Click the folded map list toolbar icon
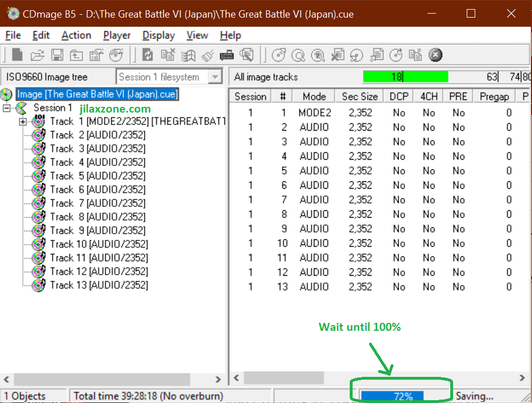This screenshot has height=403, width=532. 187,55
